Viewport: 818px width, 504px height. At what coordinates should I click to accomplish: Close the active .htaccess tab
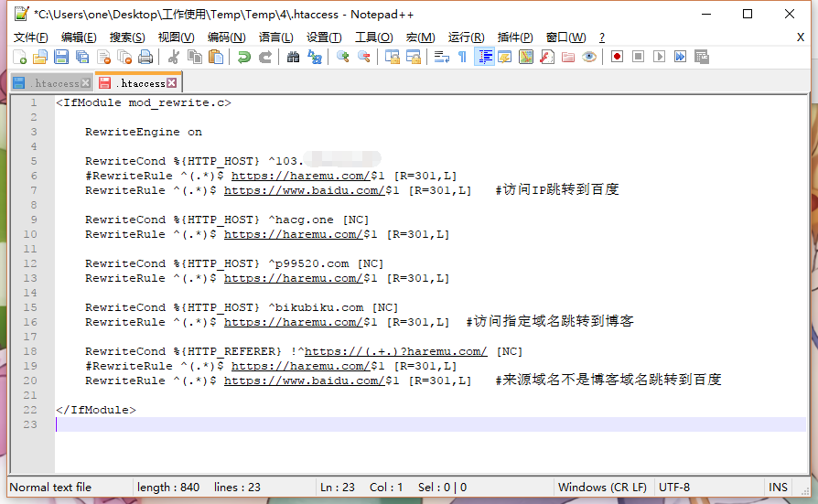(x=171, y=83)
